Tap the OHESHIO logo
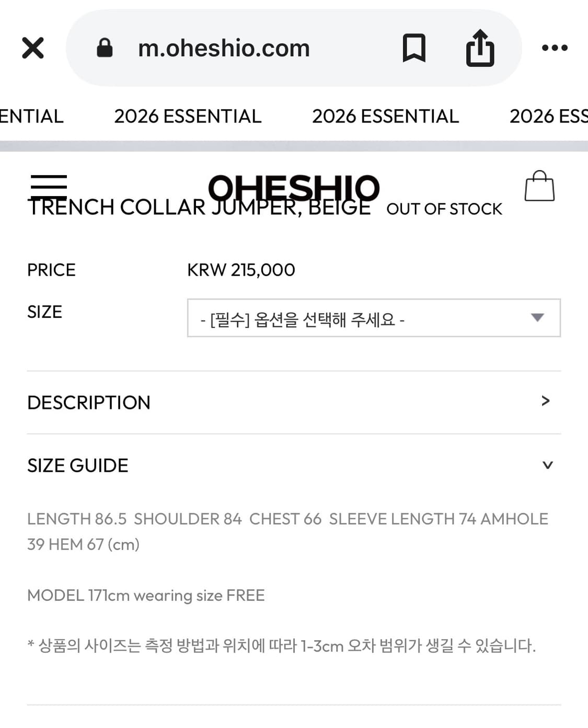Viewport: 588px width, 728px height. click(x=294, y=188)
